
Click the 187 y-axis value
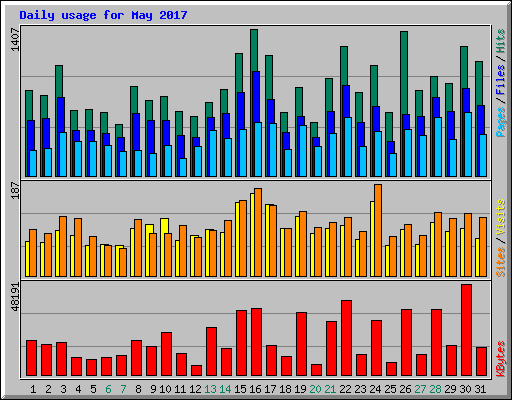tap(15, 191)
